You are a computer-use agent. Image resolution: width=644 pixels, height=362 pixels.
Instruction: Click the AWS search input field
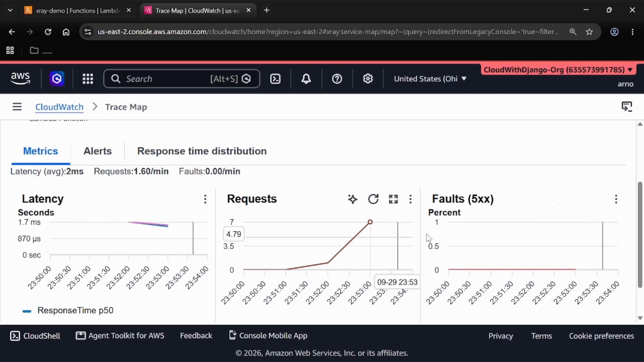[x=182, y=79]
